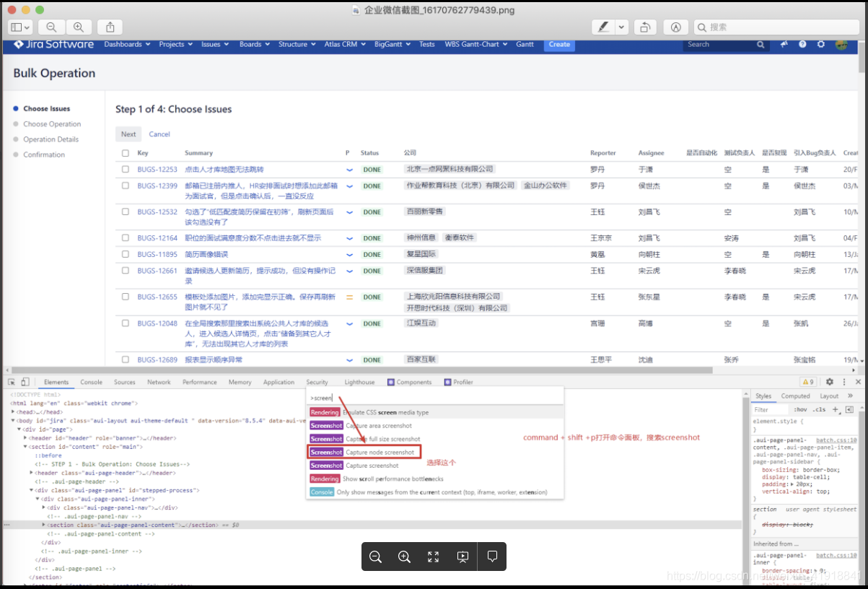The height and width of the screenshot is (589, 868).
Task: Select the Operation Details step in sidebar
Action: [51, 139]
